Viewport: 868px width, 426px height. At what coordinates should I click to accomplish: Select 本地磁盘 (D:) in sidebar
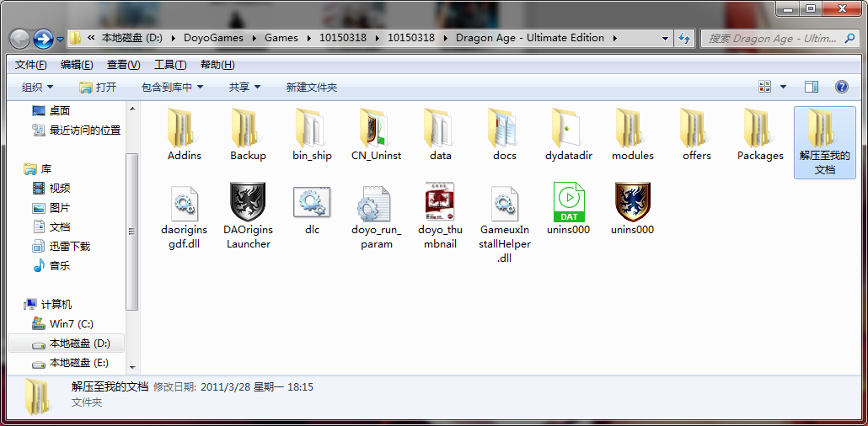(x=67, y=343)
